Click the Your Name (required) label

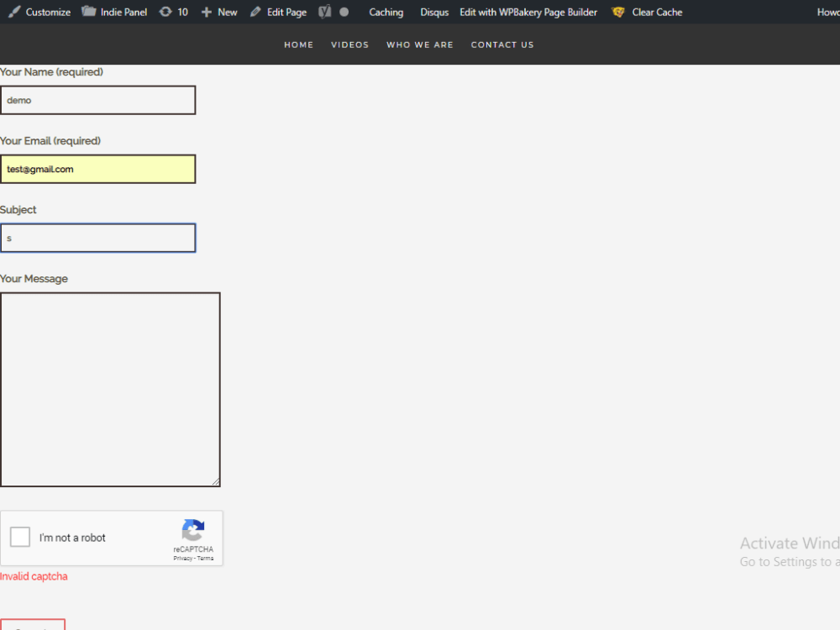tap(51, 71)
